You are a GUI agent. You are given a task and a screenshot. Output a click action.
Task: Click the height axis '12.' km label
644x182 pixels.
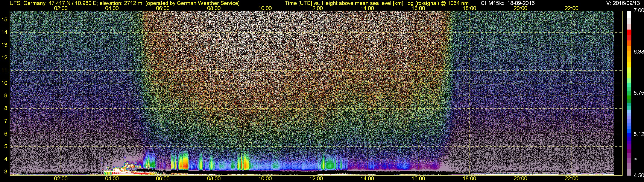tap(5, 58)
